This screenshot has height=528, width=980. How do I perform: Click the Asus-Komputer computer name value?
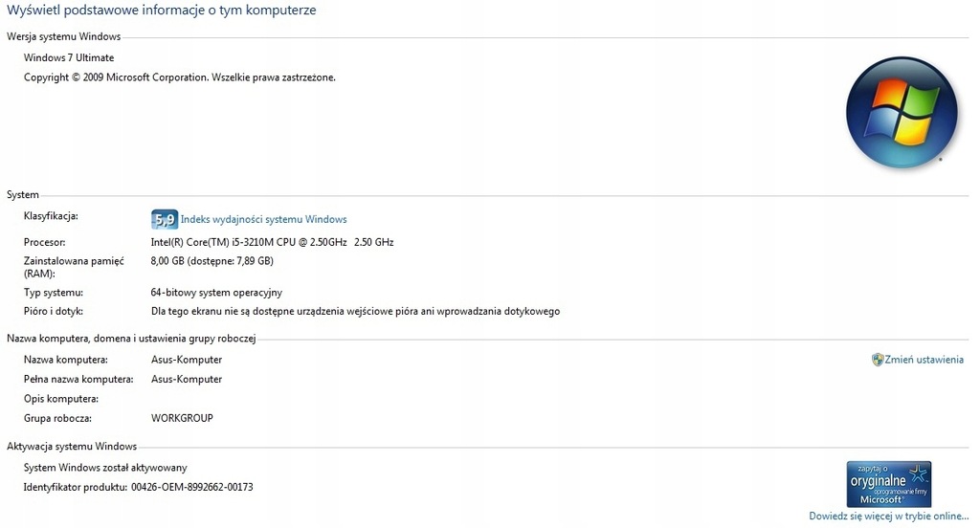click(187, 360)
